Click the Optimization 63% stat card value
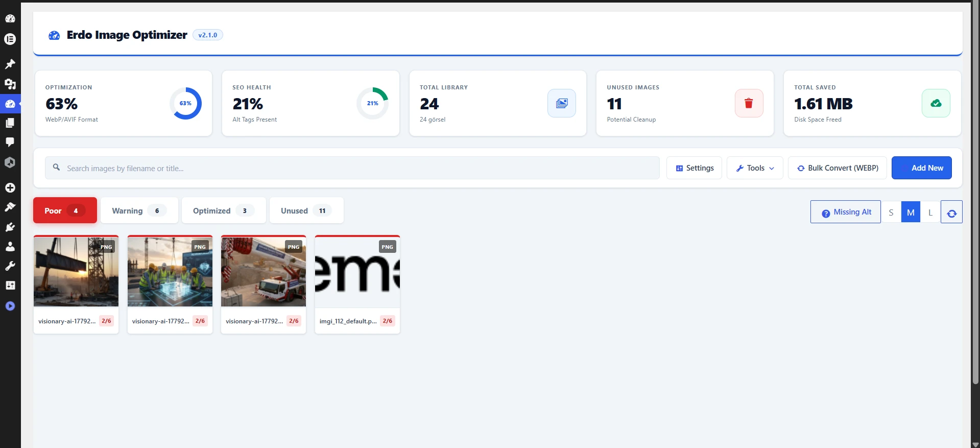The height and width of the screenshot is (448, 980). tap(62, 104)
